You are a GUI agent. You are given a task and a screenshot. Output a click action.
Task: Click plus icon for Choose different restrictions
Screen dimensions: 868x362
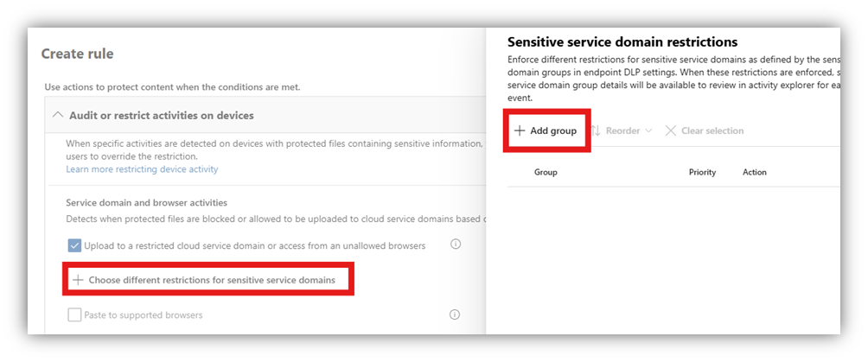point(78,280)
